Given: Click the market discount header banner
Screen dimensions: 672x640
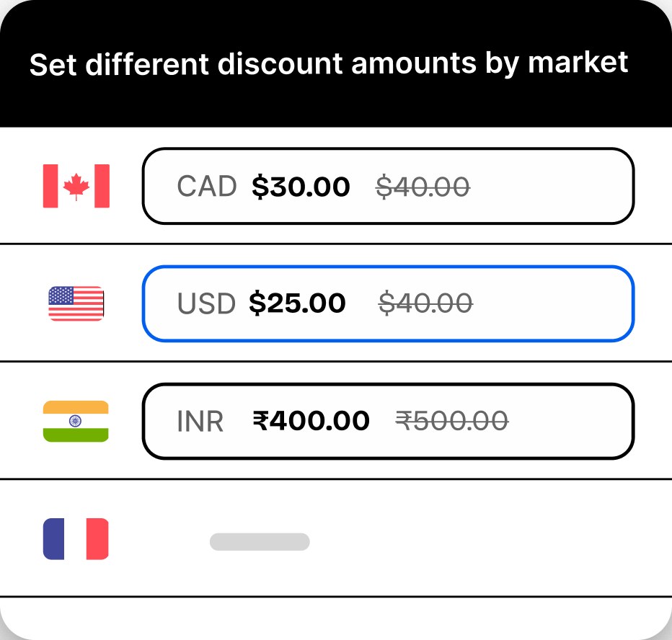Looking at the screenshot, I should click(x=336, y=63).
